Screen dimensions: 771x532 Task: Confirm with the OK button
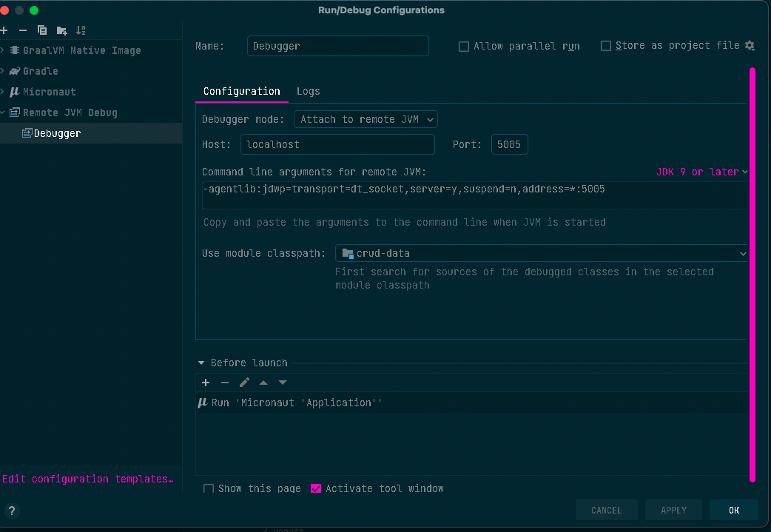click(x=733, y=511)
